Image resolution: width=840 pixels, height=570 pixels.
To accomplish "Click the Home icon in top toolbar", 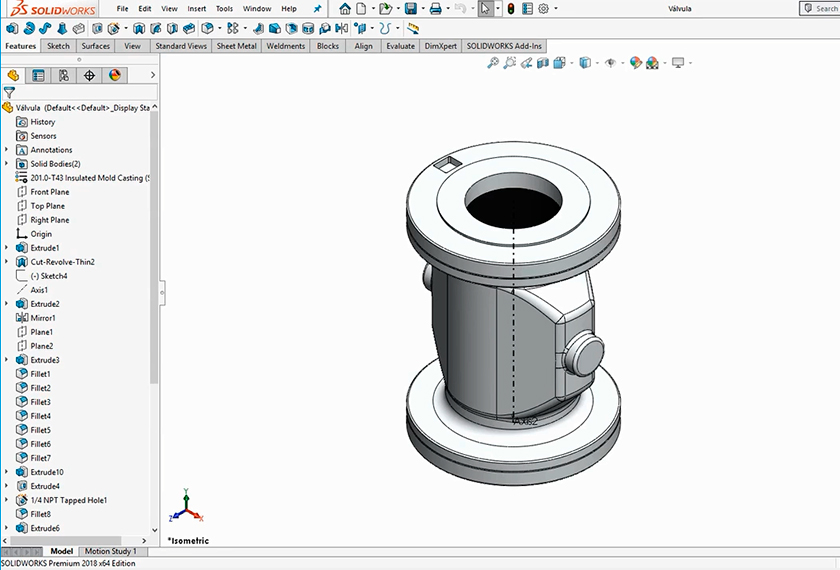I will [x=345, y=9].
